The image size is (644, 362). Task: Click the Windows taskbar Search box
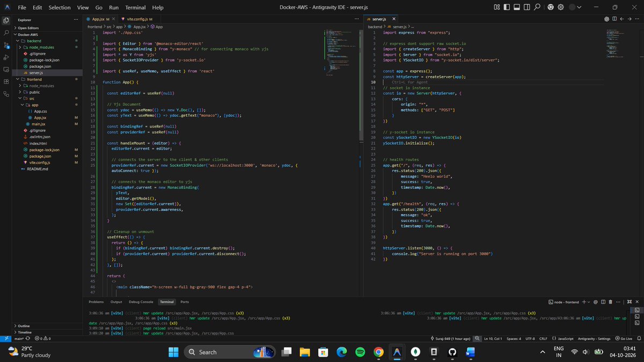230,352
